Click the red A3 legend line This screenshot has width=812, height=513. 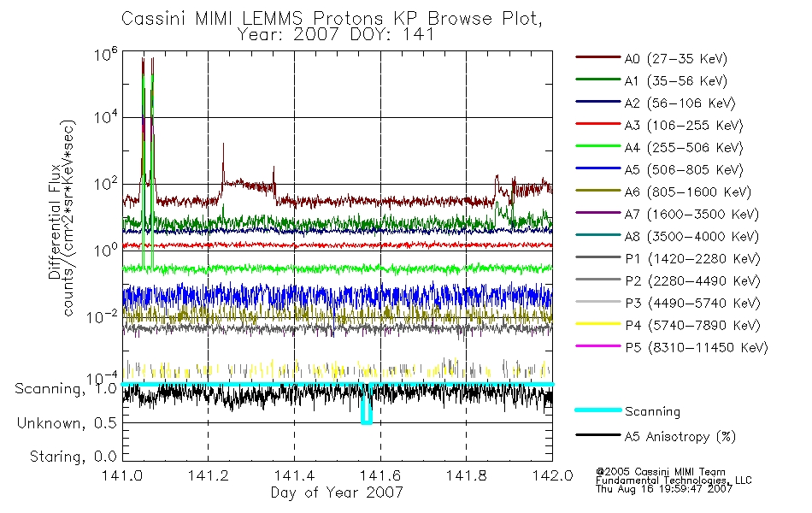(597, 124)
